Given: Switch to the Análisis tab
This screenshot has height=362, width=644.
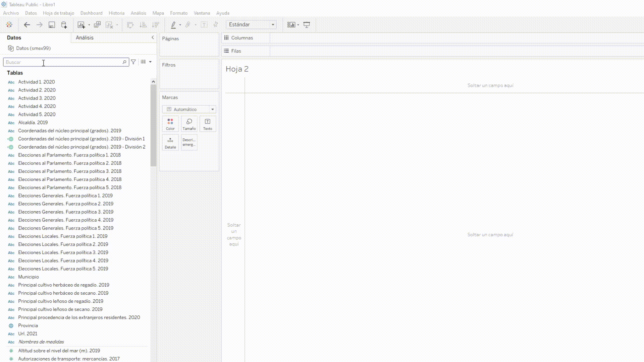Looking at the screenshot, I should click(x=85, y=38).
